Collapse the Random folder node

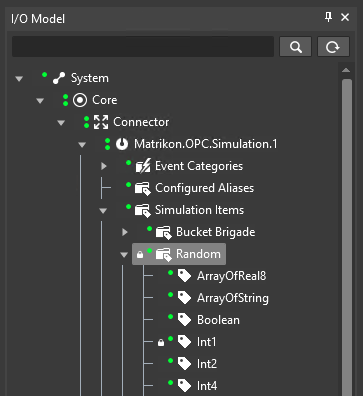(124, 255)
